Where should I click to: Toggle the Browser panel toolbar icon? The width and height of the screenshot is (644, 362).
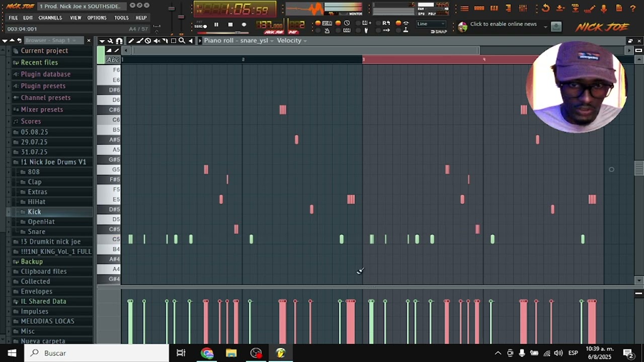[509, 9]
